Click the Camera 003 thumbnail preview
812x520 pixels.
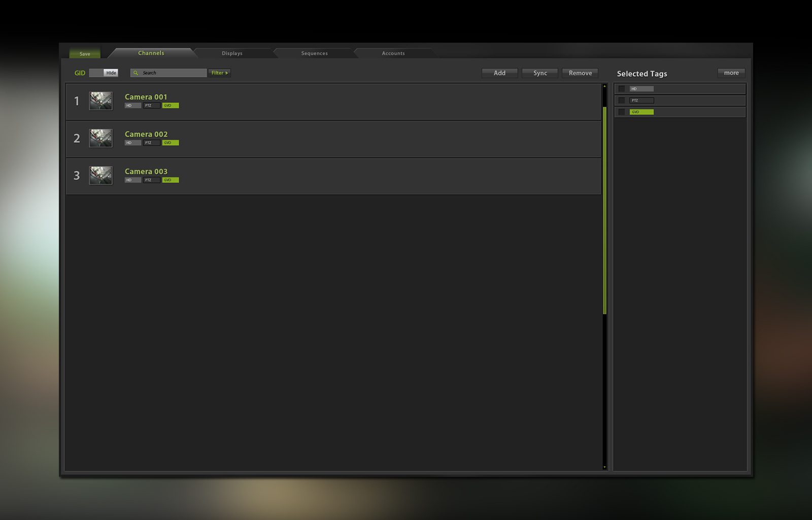pyautogui.click(x=101, y=176)
